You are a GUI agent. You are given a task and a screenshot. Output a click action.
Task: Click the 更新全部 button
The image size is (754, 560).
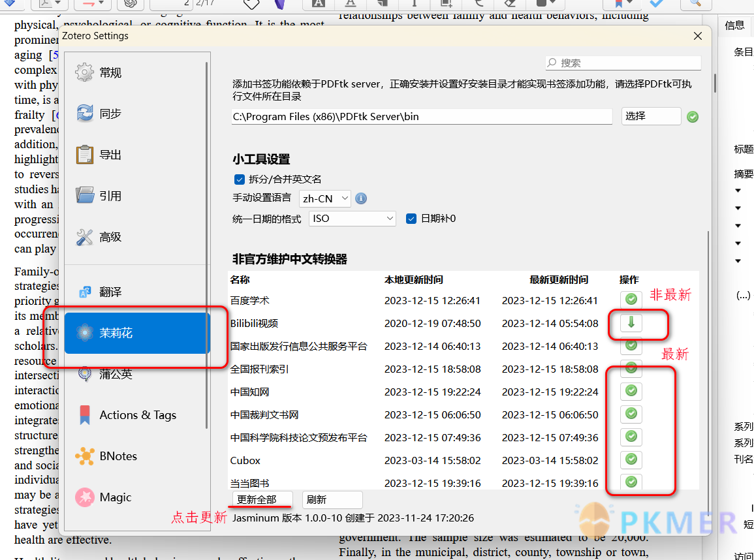pyautogui.click(x=262, y=499)
